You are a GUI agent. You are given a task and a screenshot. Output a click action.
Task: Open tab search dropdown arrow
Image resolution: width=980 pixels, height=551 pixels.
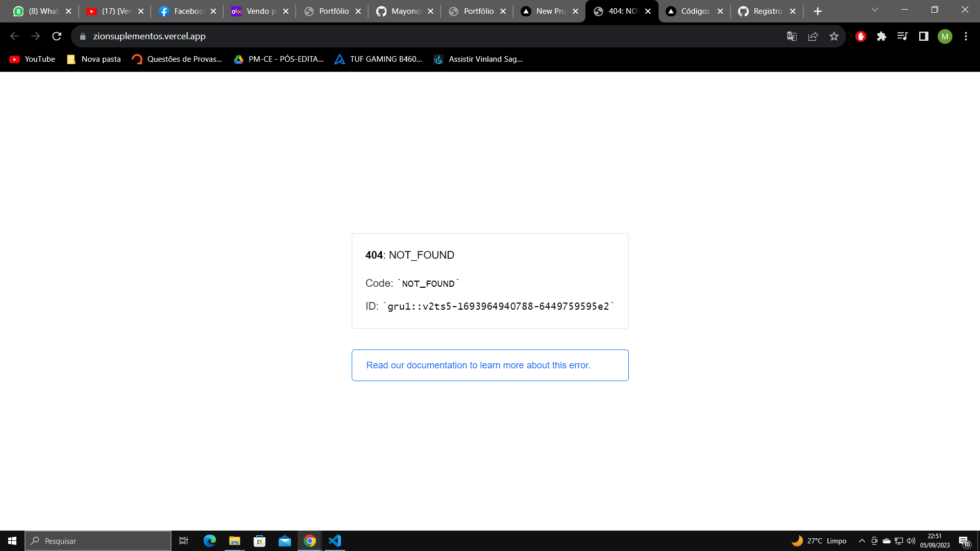coord(875,10)
